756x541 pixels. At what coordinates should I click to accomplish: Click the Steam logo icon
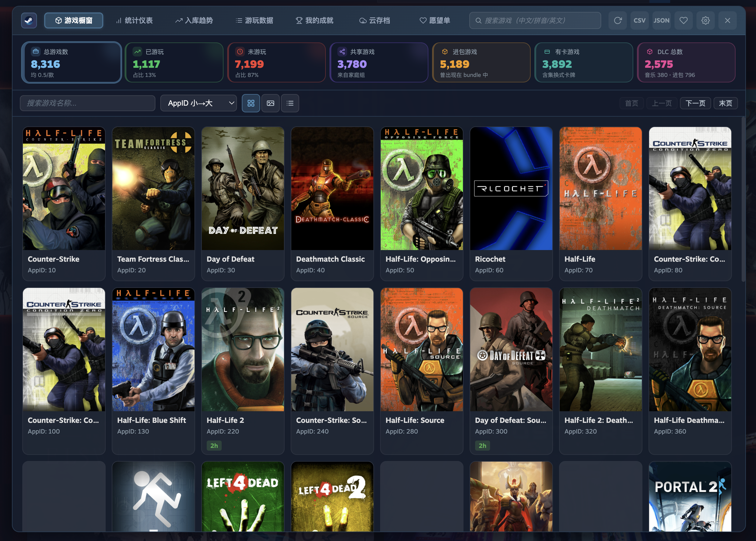[x=29, y=21]
